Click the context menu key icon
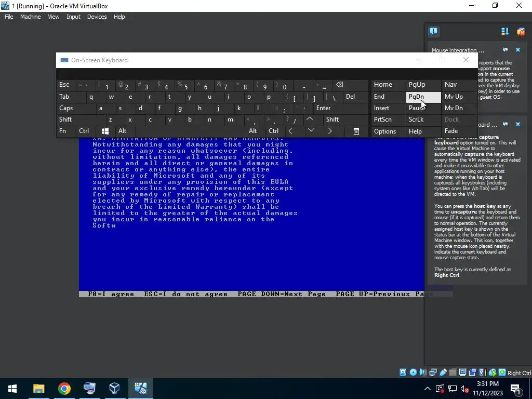This screenshot has height=399, width=532. coord(356,131)
